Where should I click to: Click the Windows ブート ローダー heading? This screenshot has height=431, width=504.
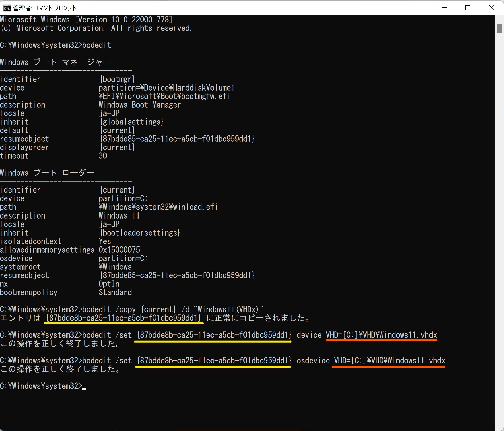click(x=47, y=173)
